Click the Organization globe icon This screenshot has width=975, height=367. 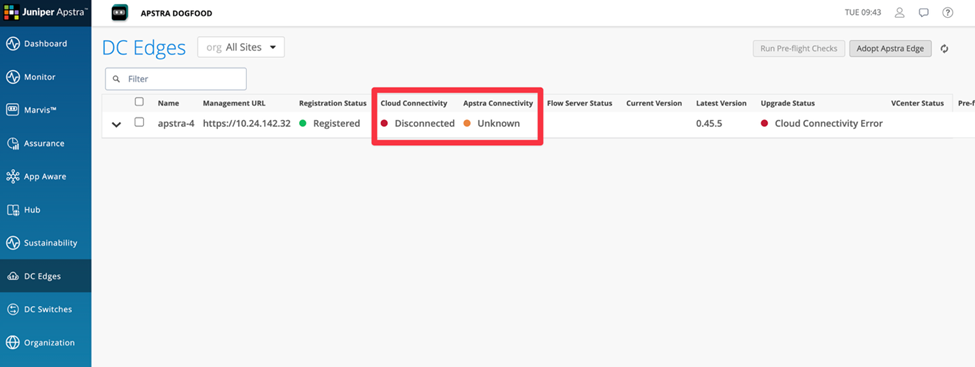coord(12,343)
